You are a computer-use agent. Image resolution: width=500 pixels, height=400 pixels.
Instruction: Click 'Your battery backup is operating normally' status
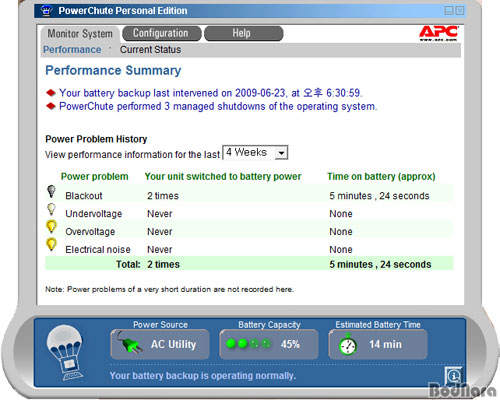pyautogui.click(x=203, y=376)
